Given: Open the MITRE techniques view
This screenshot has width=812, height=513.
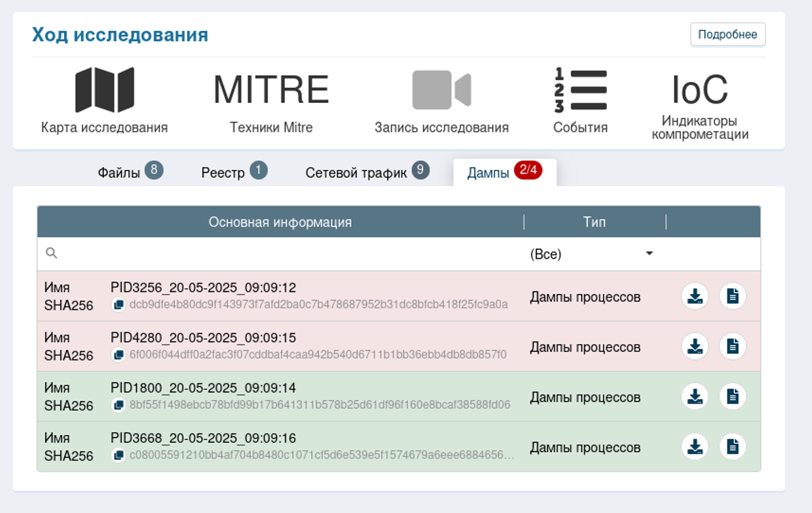Looking at the screenshot, I should pos(271,90).
